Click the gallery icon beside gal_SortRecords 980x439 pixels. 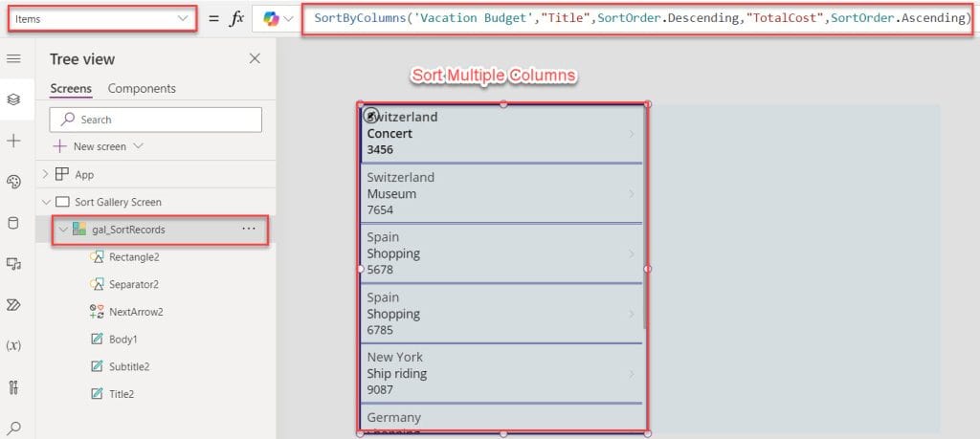(79, 230)
